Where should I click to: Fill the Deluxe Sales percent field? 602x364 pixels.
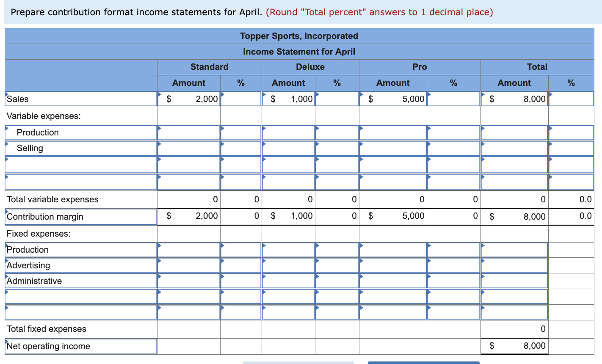(x=337, y=99)
